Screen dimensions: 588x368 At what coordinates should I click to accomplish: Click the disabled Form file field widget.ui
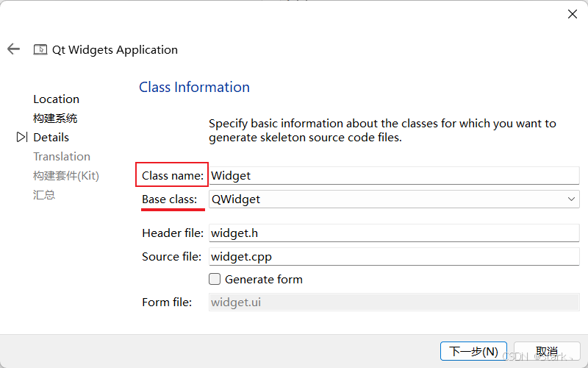pyautogui.click(x=394, y=302)
